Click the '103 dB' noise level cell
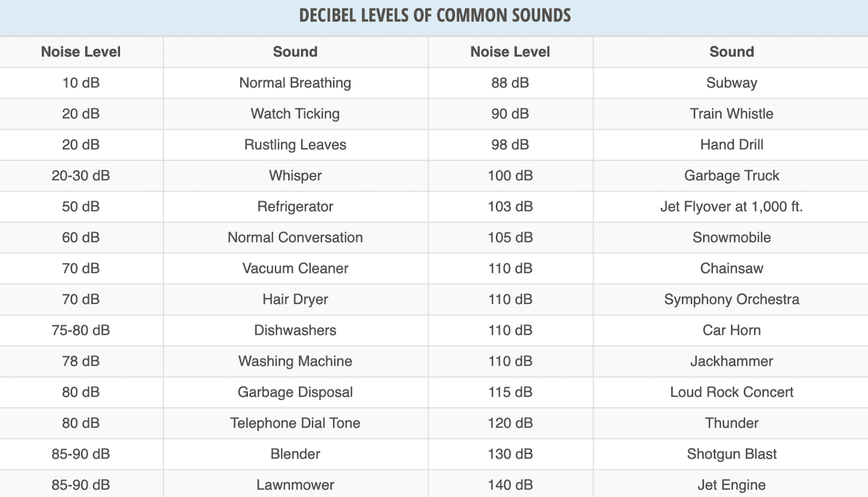This screenshot has width=868, height=497. (510, 207)
